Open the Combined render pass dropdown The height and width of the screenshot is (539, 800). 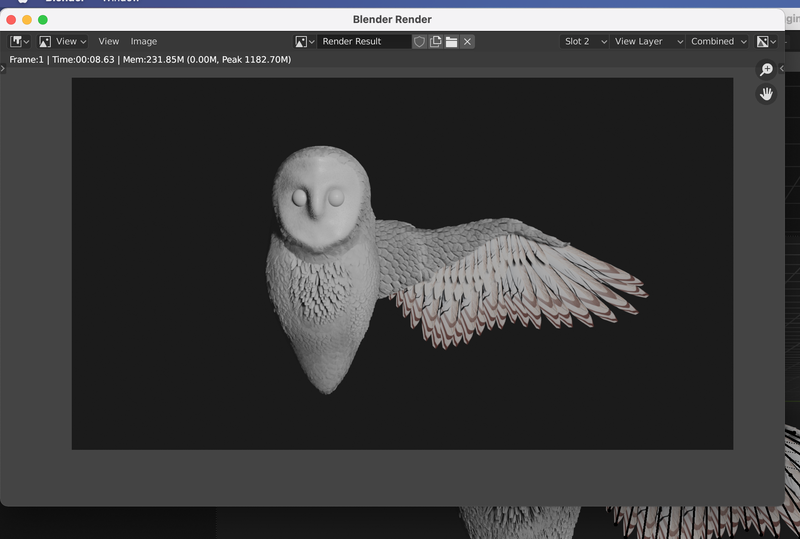coord(717,41)
